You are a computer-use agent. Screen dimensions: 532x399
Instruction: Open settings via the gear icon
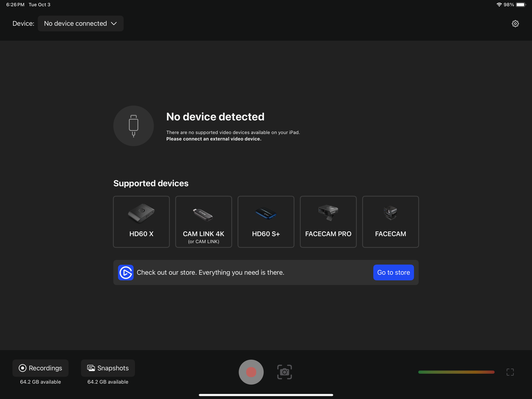tap(515, 24)
